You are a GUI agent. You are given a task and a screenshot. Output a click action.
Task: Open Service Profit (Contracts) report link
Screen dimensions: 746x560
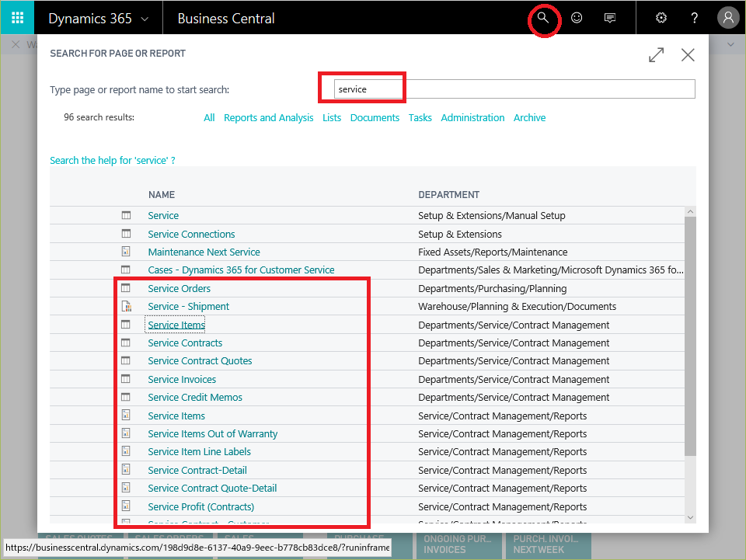point(200,507)
